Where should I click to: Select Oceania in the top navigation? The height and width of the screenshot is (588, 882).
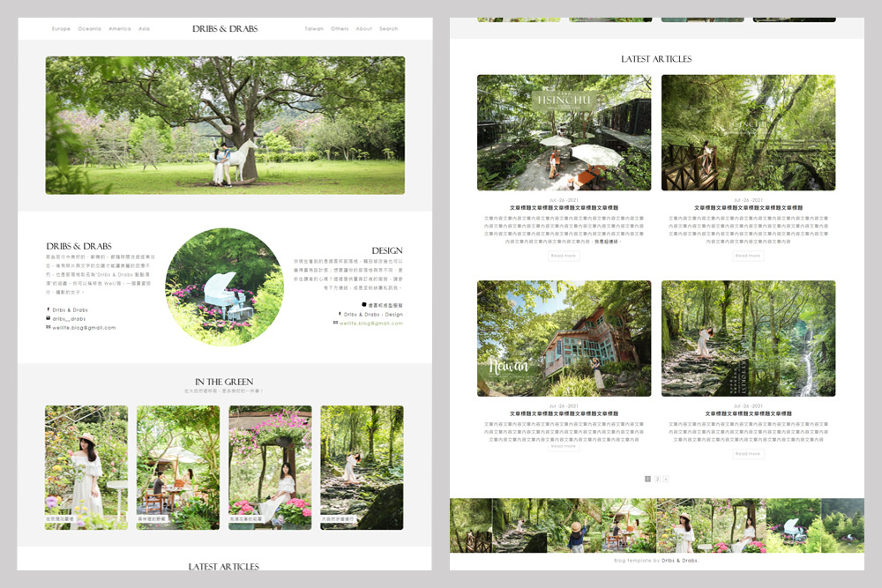89,29
